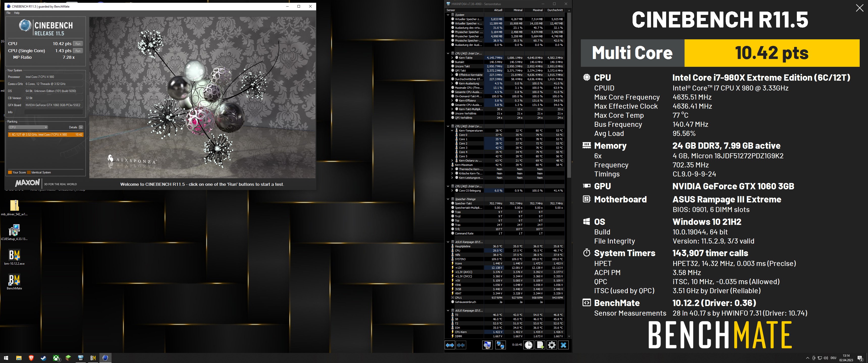Click DEU keyboard language indicator

click(x=833, y=358)
